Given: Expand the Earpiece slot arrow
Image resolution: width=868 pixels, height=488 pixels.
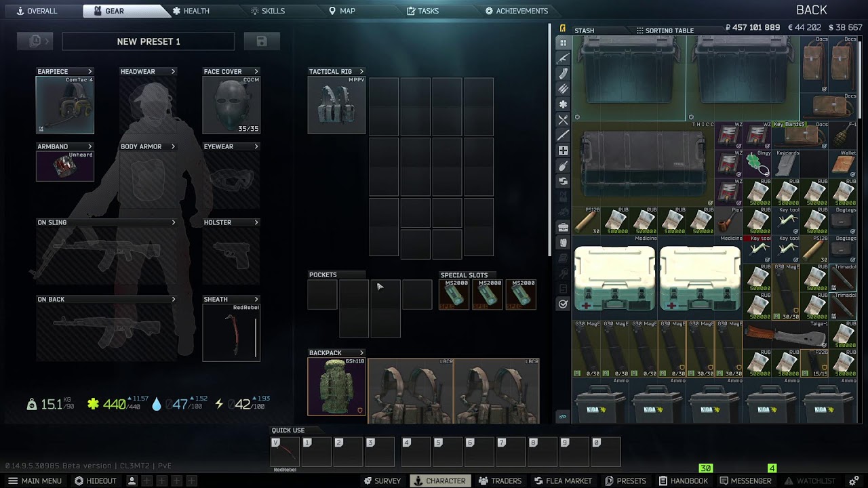Looking at the screenshot, I should click(x=90, y=71).
